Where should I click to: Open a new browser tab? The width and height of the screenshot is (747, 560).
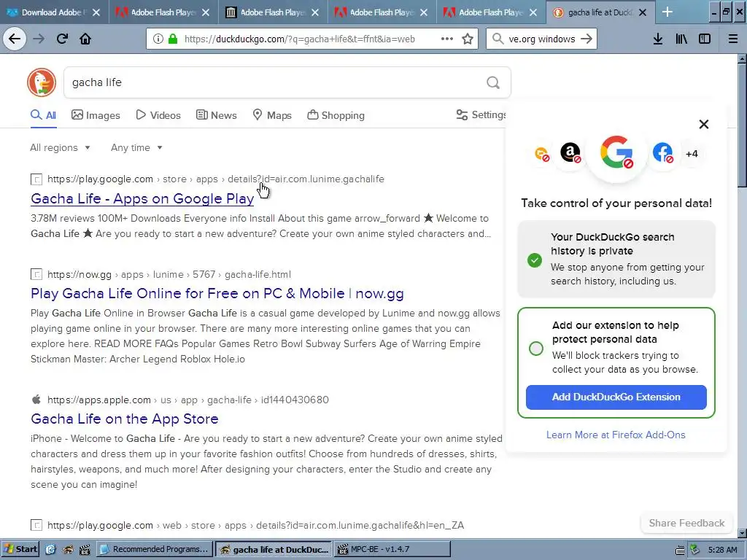[x=667, y=12]
